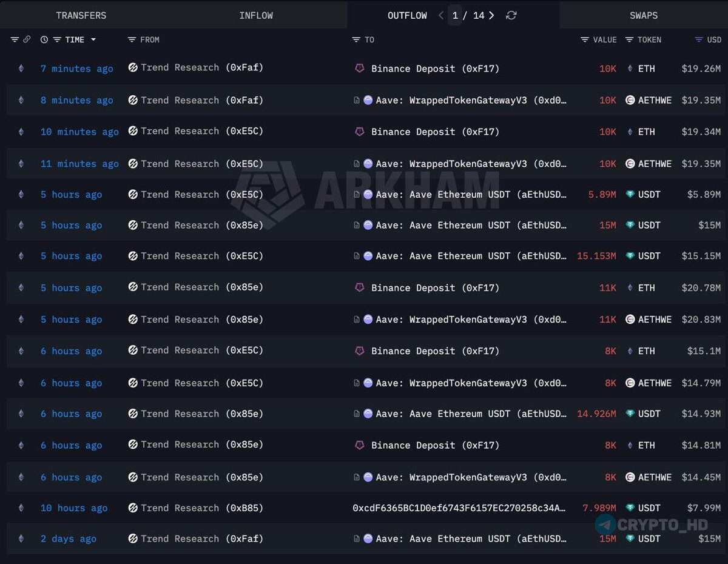The image size is (728, 564).
Task: Click USDT token icon in $5.89M row
Action: point(630,195)
